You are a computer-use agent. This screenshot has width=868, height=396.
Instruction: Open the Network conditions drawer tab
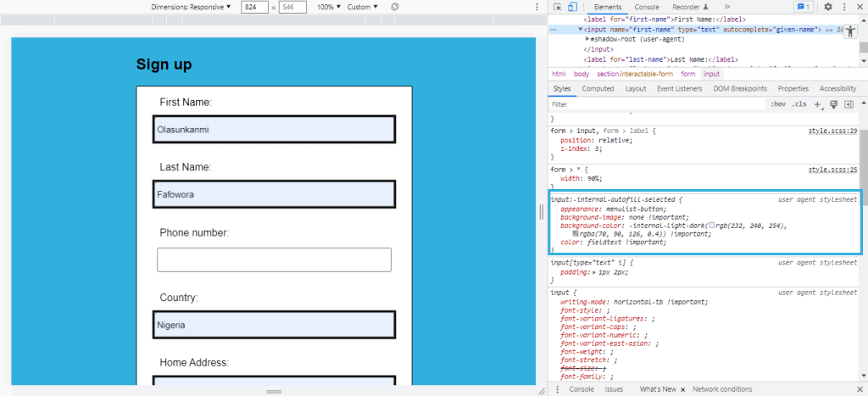tap(722, 389)
